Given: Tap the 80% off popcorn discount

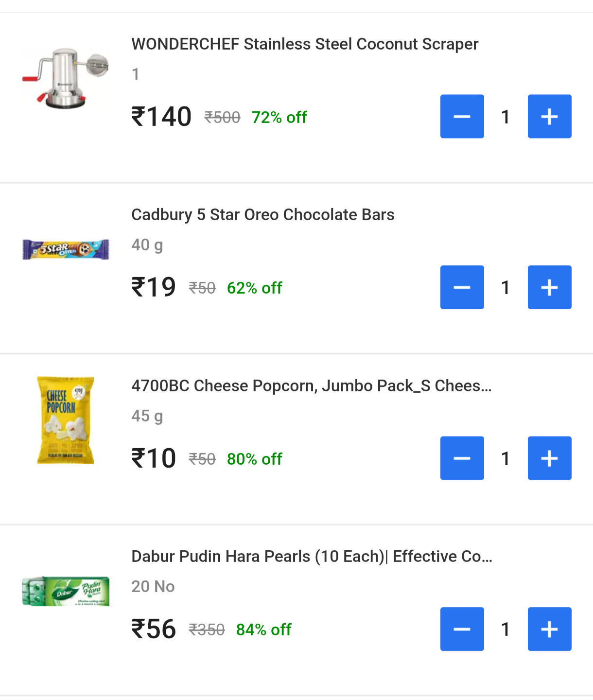Looking at the screenshot, I should click(254, 459).
